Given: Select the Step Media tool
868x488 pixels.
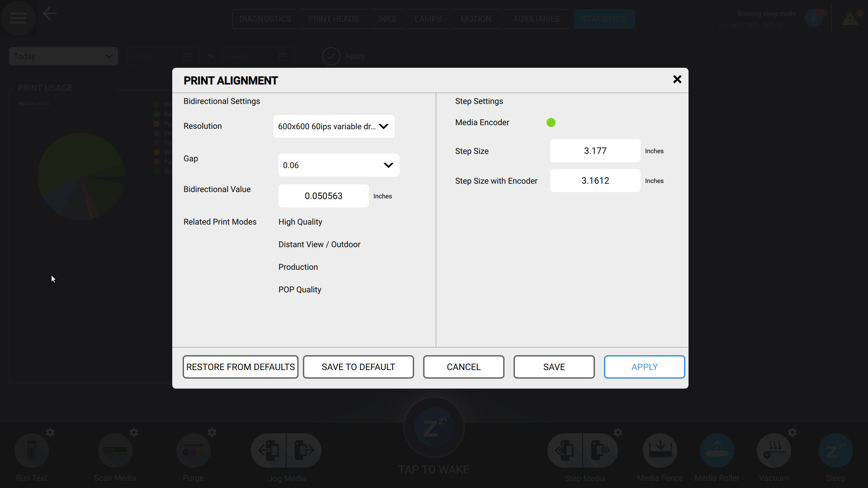Looking at the screenshot, I should pyautogui.click(x=583, y=450).
